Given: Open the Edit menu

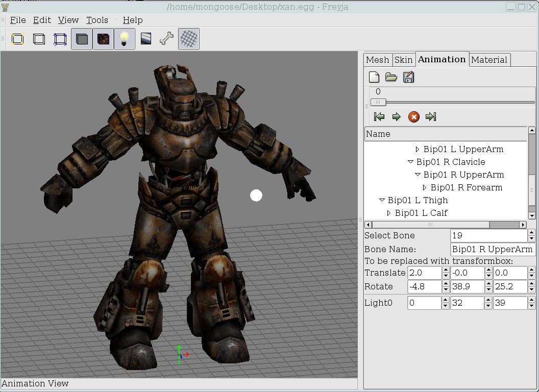Looking at the screenshot, I should pos(42,20).
